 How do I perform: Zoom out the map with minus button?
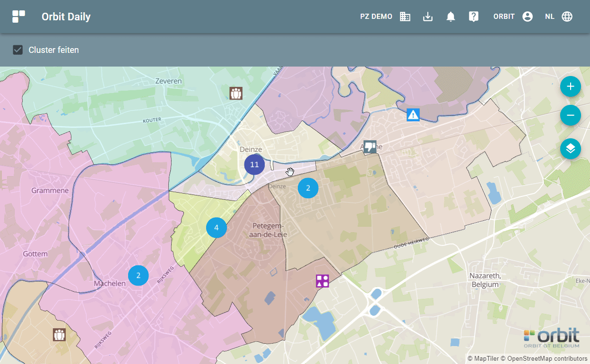[570, 115]
